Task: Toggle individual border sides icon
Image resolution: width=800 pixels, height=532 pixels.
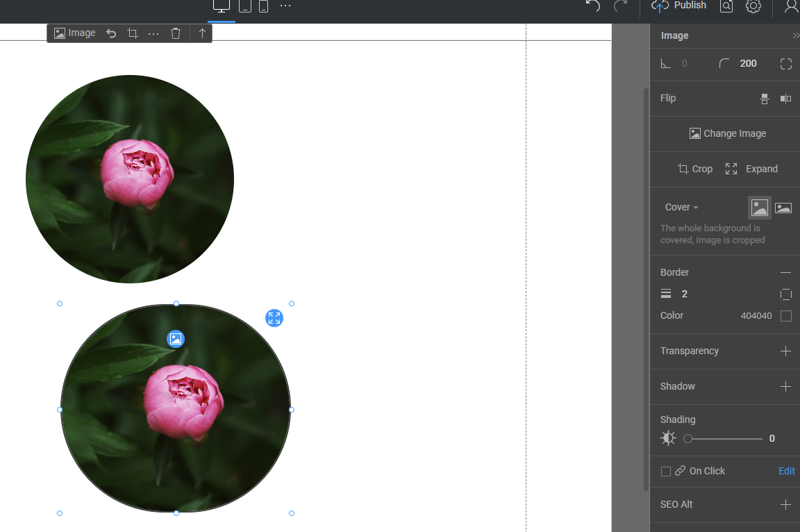Action: [785, 294]
